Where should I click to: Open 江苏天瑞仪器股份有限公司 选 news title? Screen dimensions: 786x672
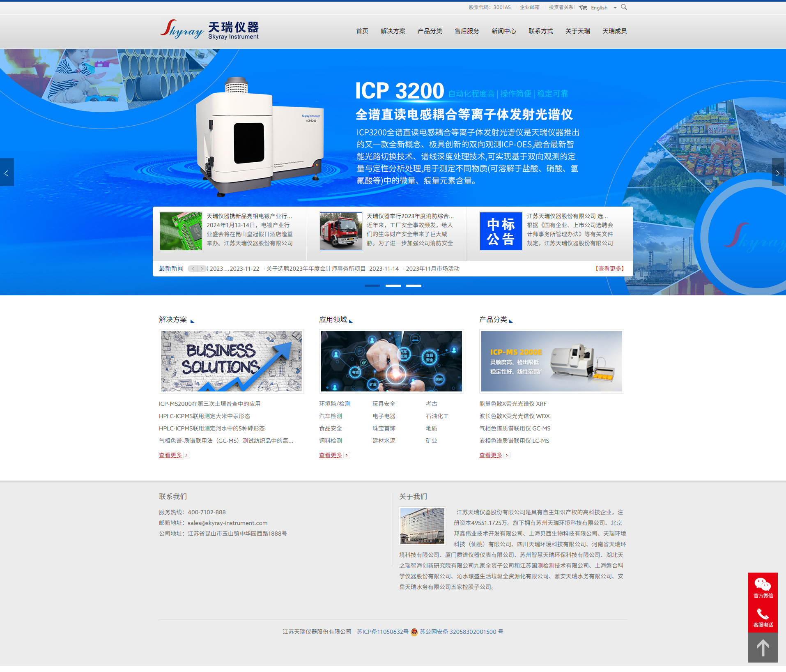[568, 216]
